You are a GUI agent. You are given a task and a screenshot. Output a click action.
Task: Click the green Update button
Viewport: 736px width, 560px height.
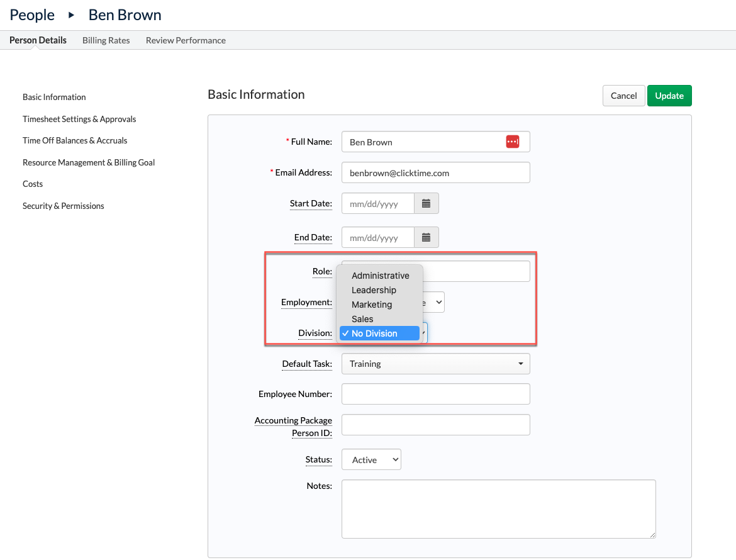669,96
